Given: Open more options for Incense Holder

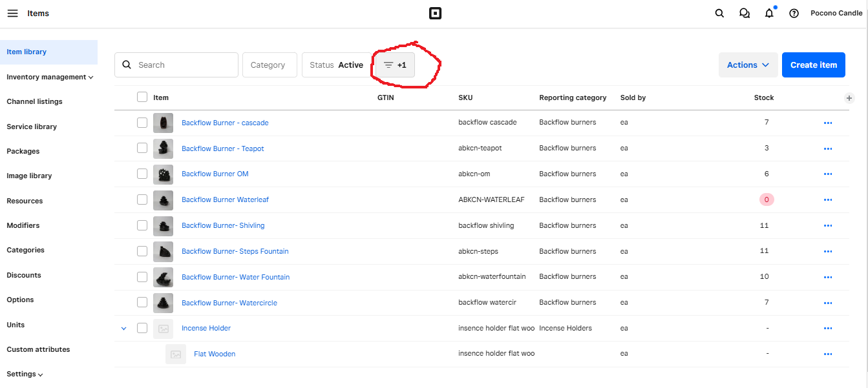Looking at the screenshot, I should point(828,329).
